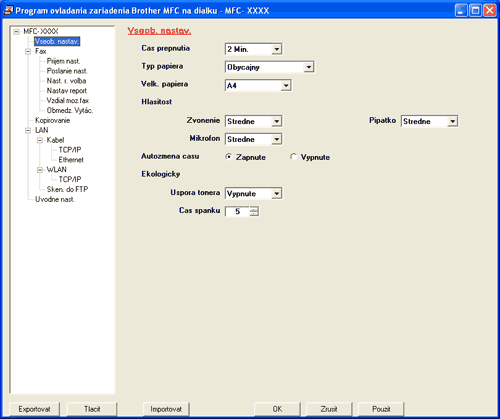Collapse the Fax tree branch
This screenshot has height=419, width=500.
28,52
